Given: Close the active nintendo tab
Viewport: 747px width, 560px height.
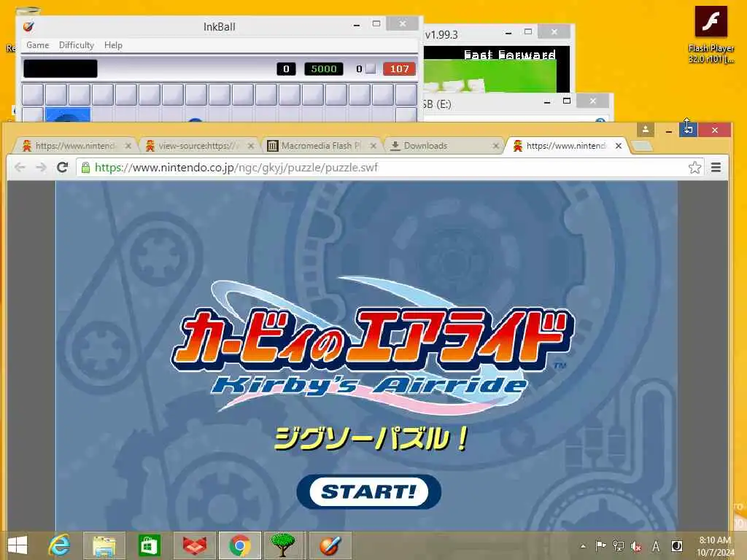Looking at the screenshot, I should 619,146.
